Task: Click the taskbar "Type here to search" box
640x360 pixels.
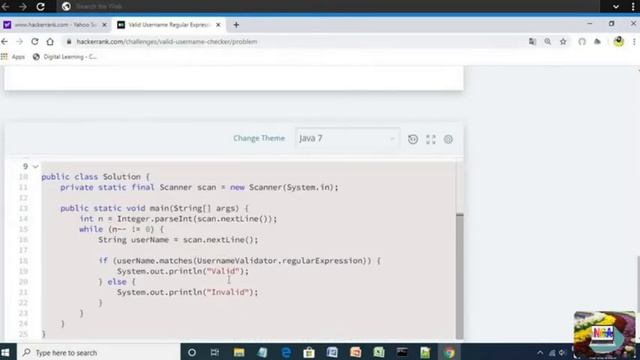Action: click(x=98, y=352)
